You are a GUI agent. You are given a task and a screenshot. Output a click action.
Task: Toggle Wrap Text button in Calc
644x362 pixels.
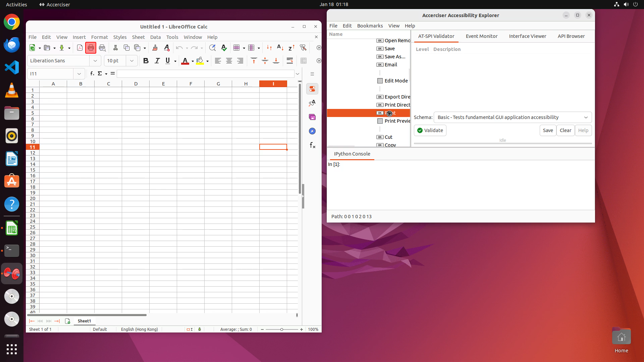coord(290,61)
